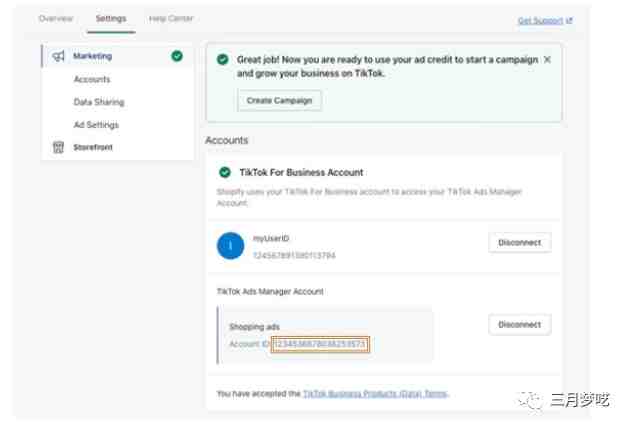Click the Shopping ads name text
This screenshot has height=428, width=630.
coord(254,327)
